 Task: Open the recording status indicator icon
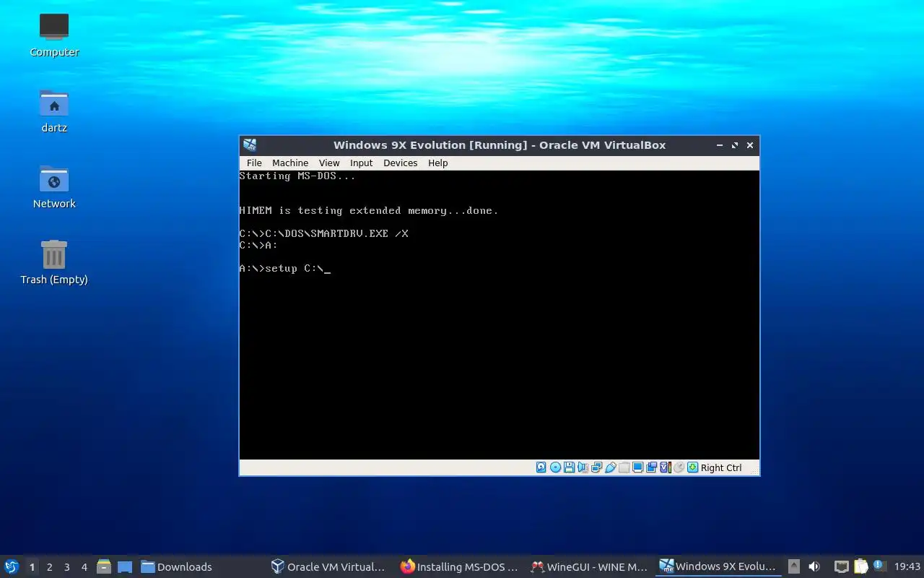coord(652,467)
